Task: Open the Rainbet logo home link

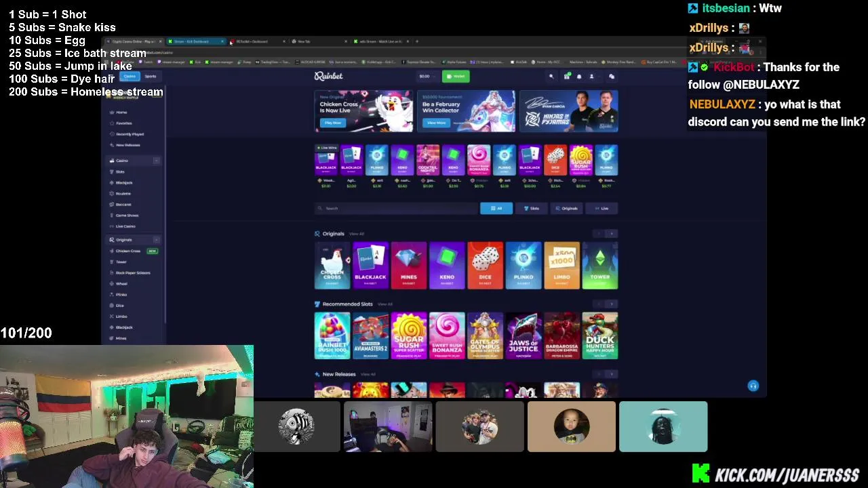Action: 328,76
